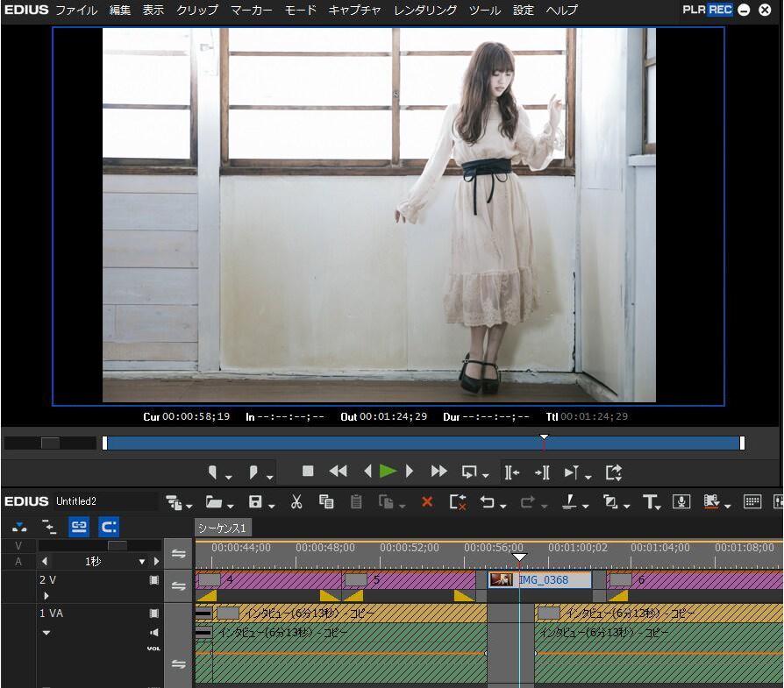Play the timeline with the green play button
The width and height of the screenshot is (784, 688).
click(x=388, y=472)
